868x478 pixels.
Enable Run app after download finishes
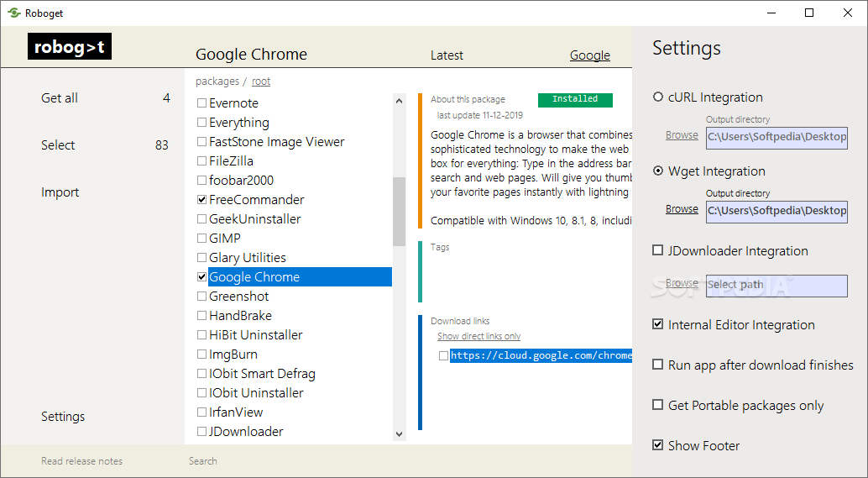pyautogui.click(x=657, y=365)
